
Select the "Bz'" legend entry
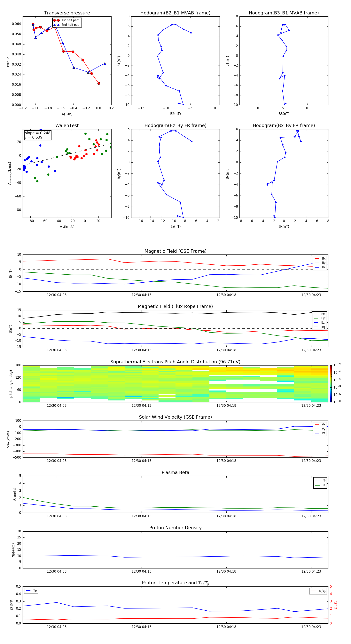(x=320, y=323)
